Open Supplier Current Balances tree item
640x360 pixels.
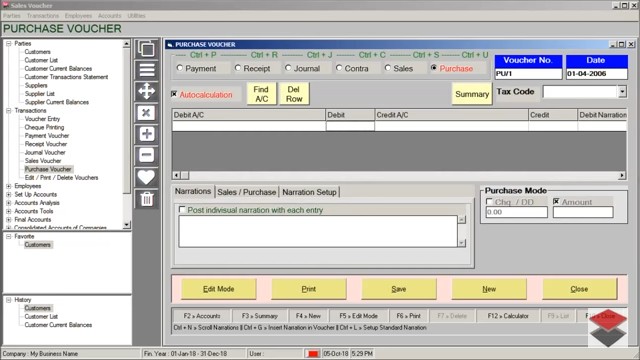pyautogui.click(x=57, y=102)
